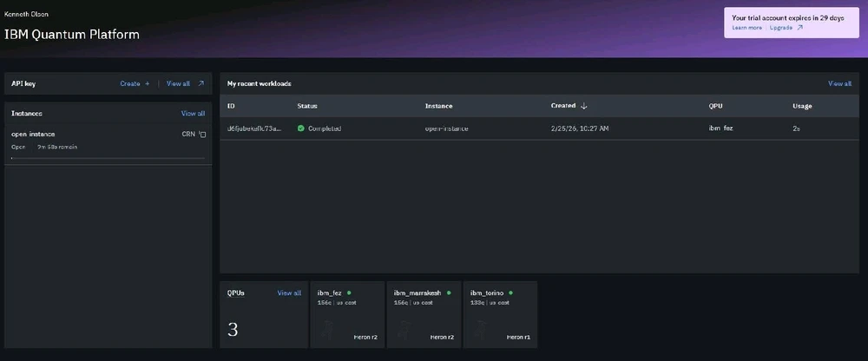The width and height of the screenshot is (868, 361).
Task: Sort workloads by the Status column header
Action: (x=307, y=106)
